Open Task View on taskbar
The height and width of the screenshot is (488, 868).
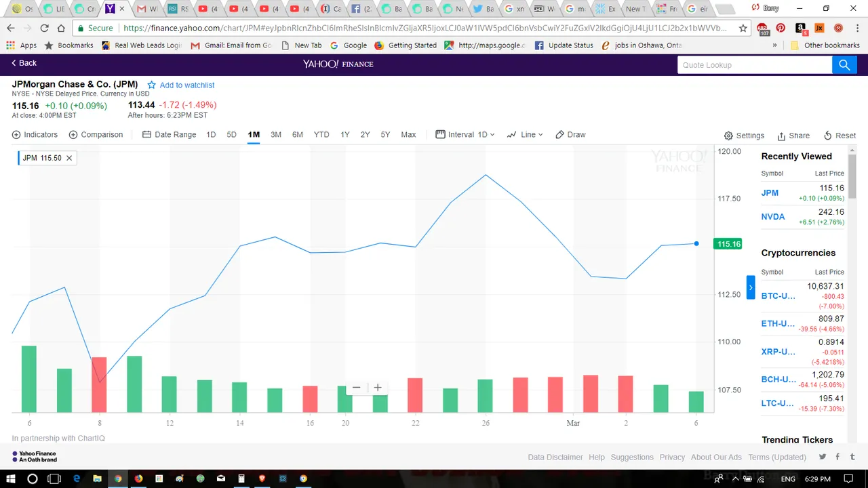(x=54, y=479)
